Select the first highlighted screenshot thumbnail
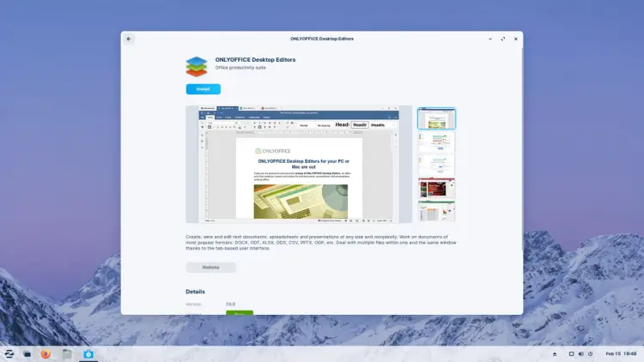Viewport: 644px width, 362px height. pyautogui.click(x=436, y=118)
